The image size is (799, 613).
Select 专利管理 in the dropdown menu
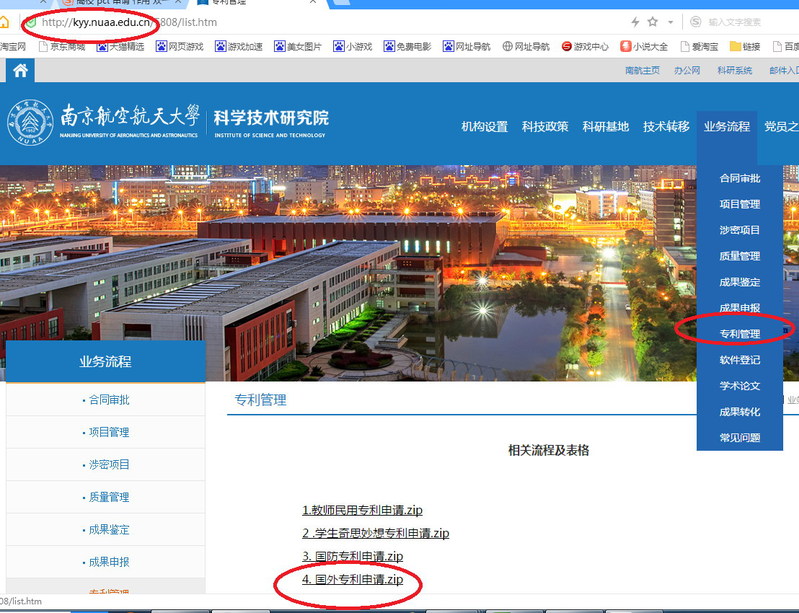(740, 333)
